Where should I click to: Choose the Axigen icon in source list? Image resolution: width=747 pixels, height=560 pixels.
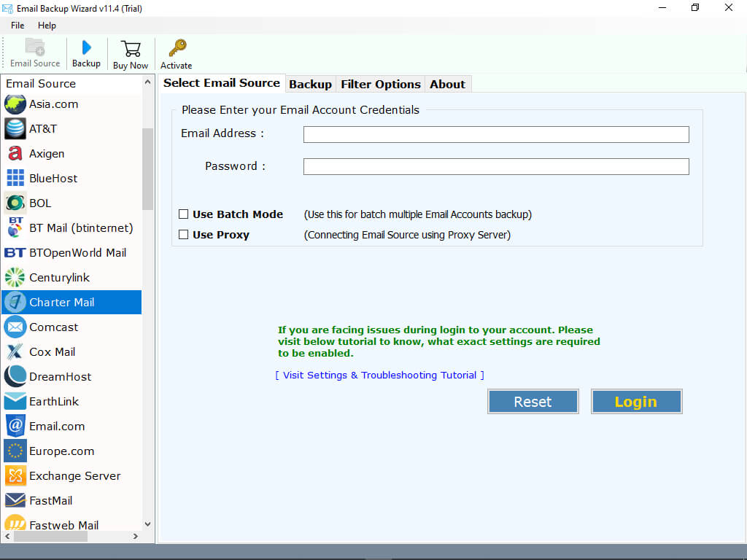coord(15,154)
